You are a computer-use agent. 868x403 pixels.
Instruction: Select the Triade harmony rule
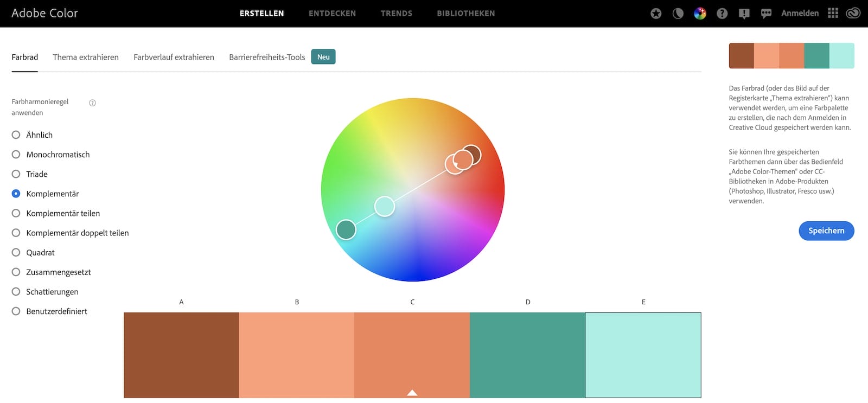[x=16, y=174]
